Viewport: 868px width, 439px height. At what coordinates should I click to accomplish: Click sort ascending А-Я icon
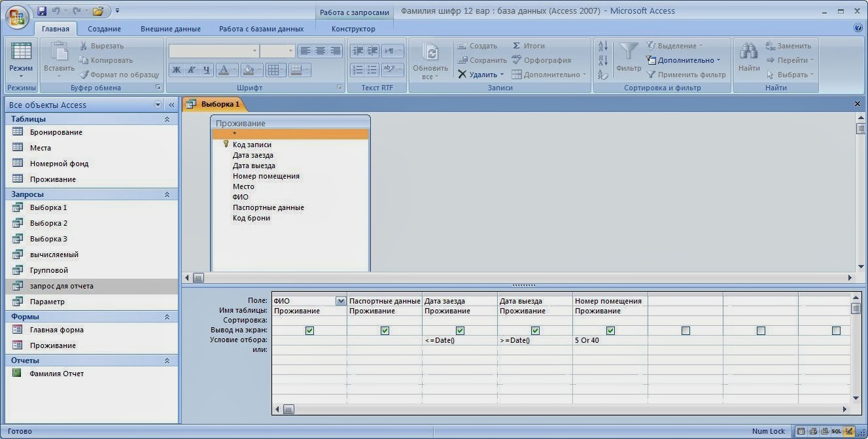[x=603, y=46]
